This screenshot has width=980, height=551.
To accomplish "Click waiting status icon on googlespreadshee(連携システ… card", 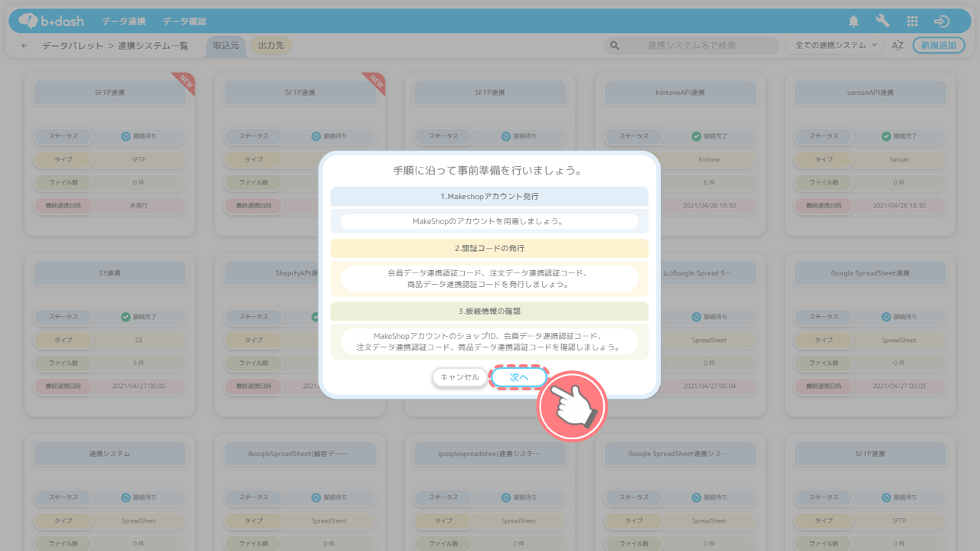I will (506, 497).
